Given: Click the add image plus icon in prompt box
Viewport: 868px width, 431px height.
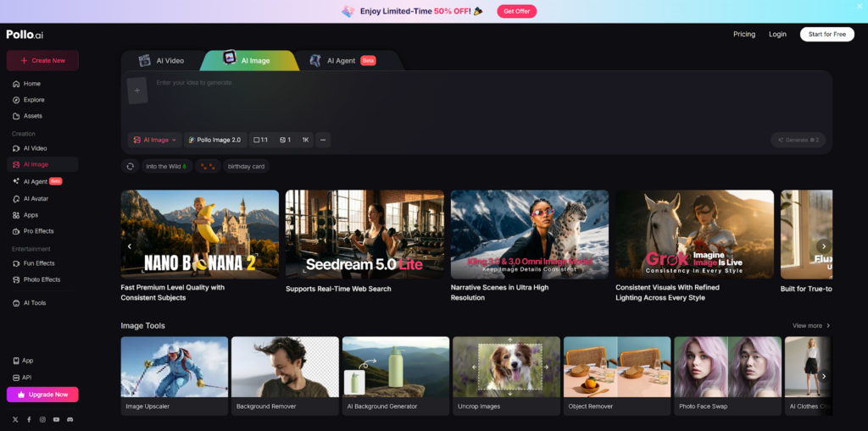Looking at the screenshot, I should pos(137,91).
